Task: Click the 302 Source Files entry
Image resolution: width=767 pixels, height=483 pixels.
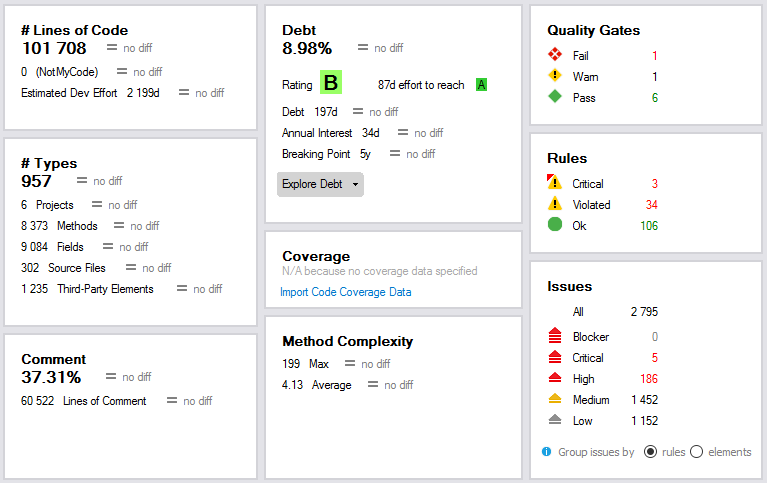Action: pos(63,268)
